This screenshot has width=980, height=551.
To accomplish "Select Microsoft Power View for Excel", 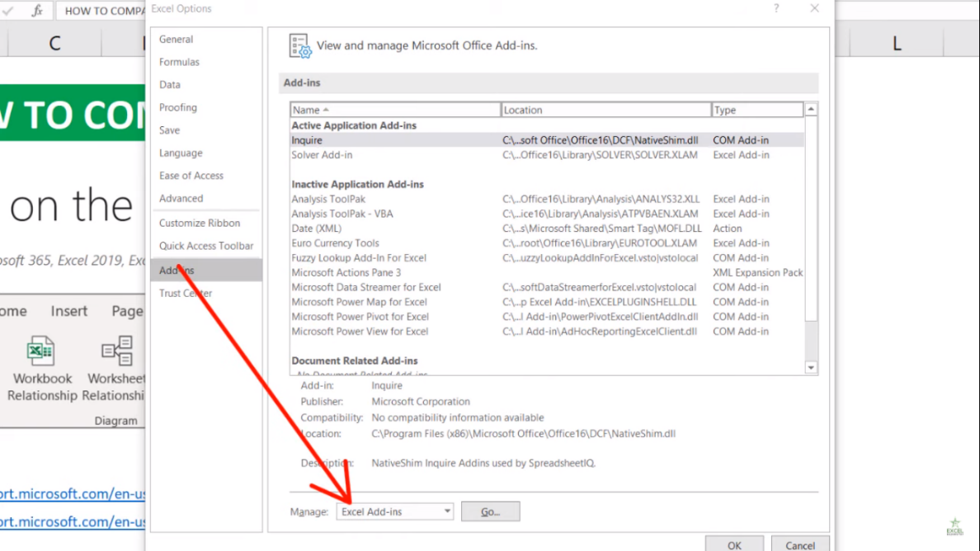I will [x=547, y=332].
